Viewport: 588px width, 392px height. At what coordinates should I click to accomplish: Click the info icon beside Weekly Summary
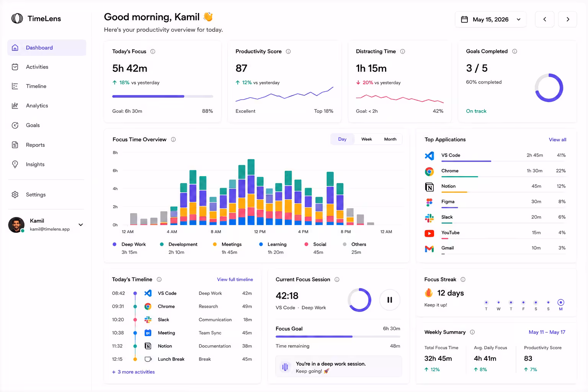pyautogui.click(x=472, y=332)
